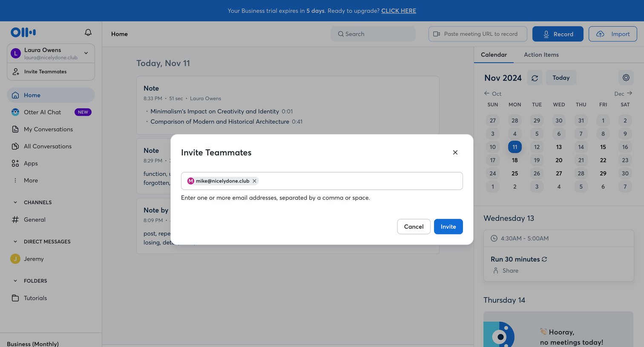The image size is (644, 347).
Task: Click the Otter logo icon
Action: [23, 32]
